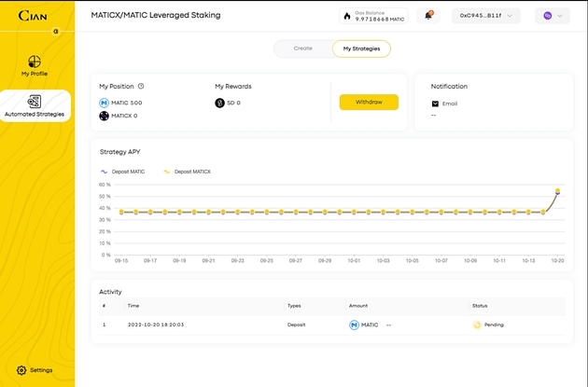This screenshot has width=588, height=387.
Task: Switch to the Create tab
Action: coord(303,48)
